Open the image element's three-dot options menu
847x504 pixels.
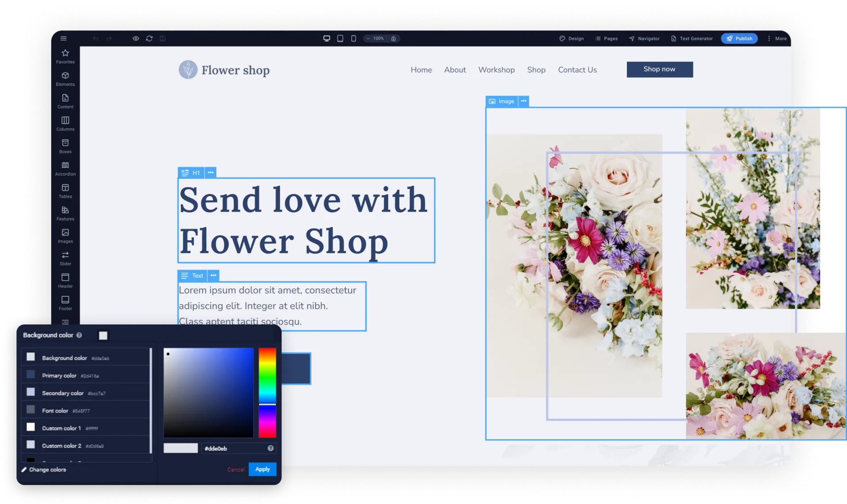coord(524,101)
